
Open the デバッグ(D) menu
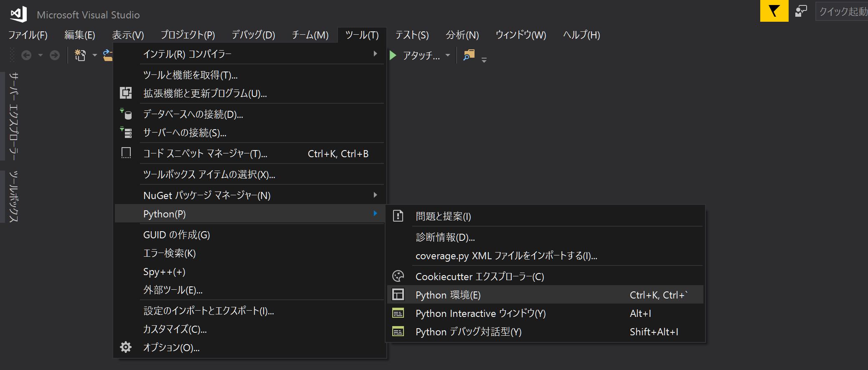coord(253,35)
